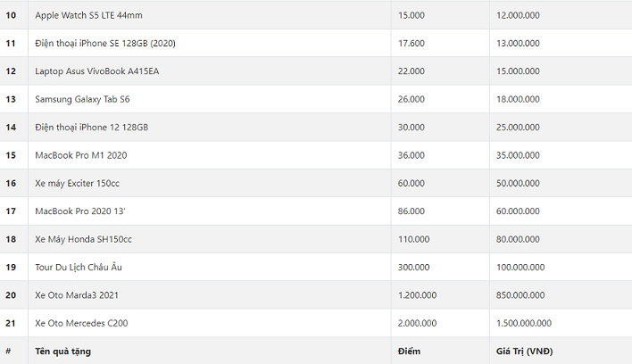Click the 300.000 points cell

[x=413, y=267]
